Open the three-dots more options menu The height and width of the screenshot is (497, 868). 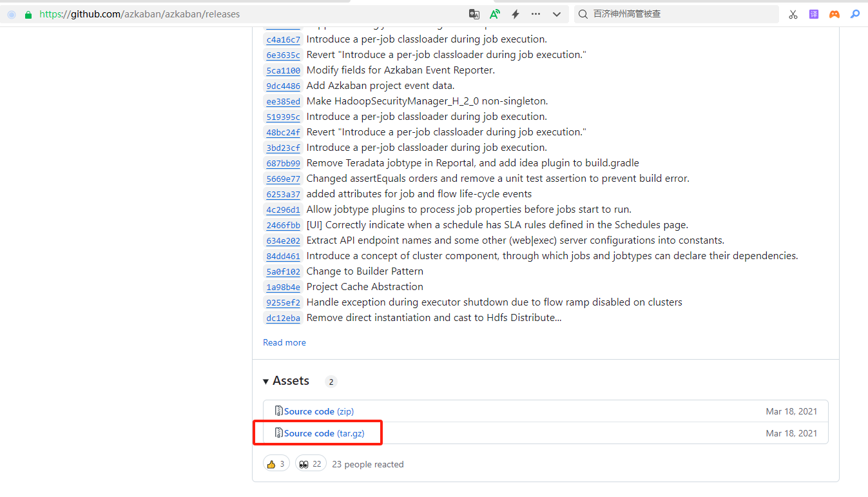coord(536,14)
